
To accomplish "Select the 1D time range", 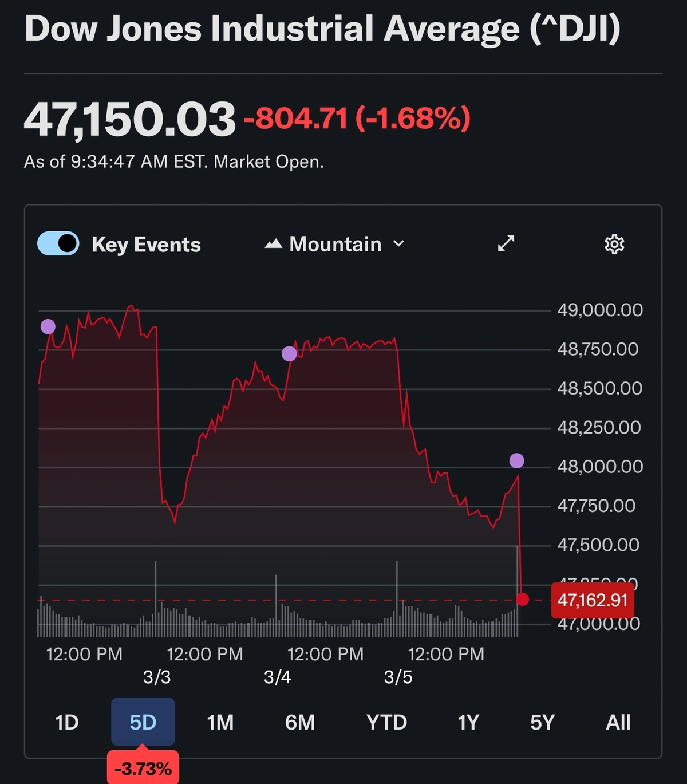I will (x=67, y=722).
